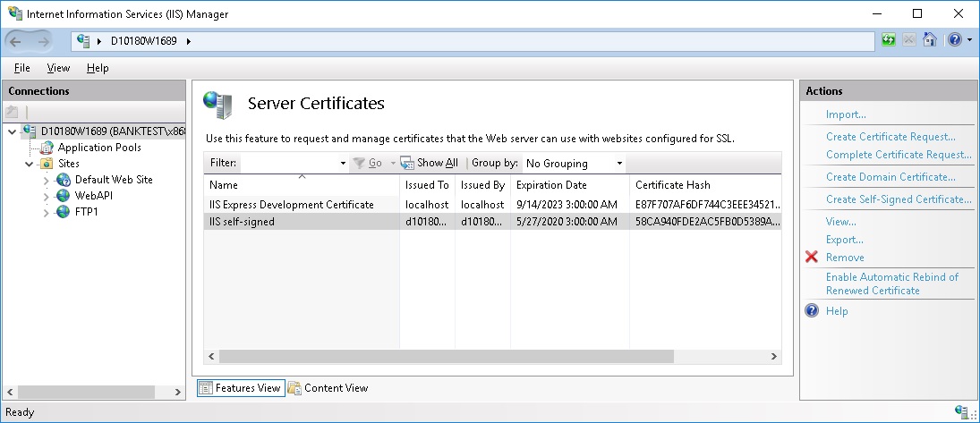Click the Import... action

[x=846, y=114]
